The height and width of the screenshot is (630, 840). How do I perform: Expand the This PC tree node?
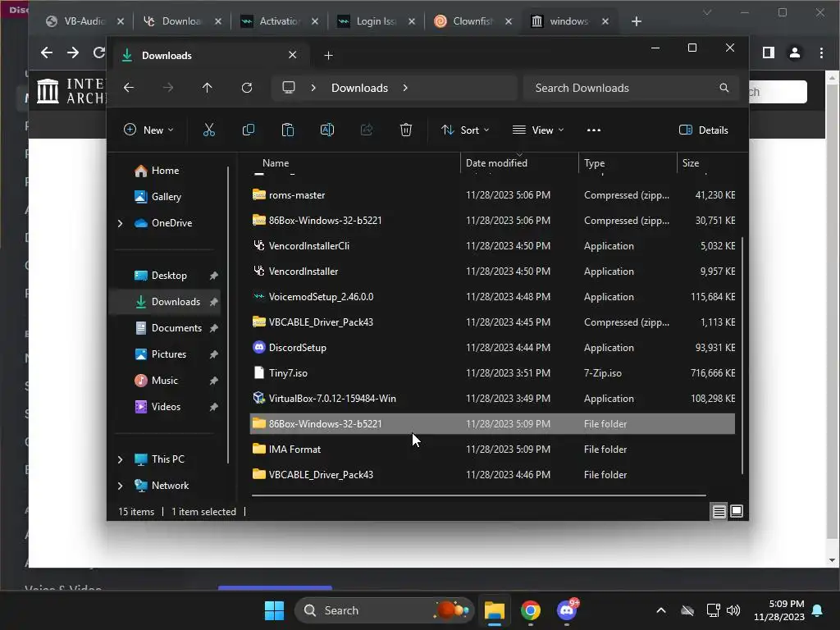coord(120,459)
